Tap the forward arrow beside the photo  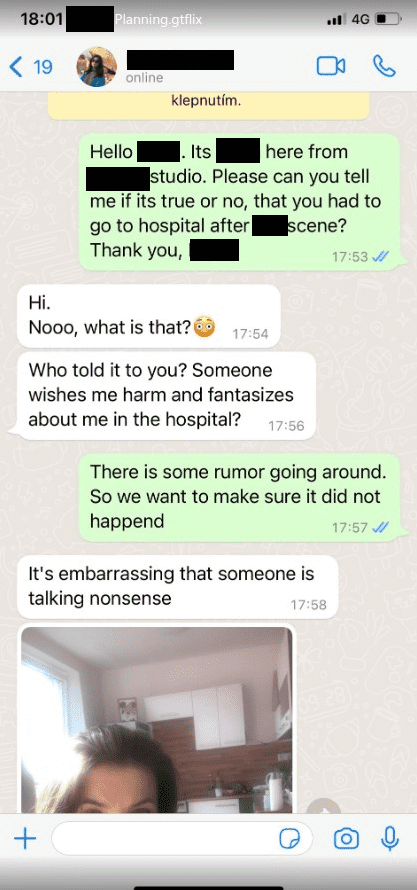pyautogui.click(x=323, y=808)
